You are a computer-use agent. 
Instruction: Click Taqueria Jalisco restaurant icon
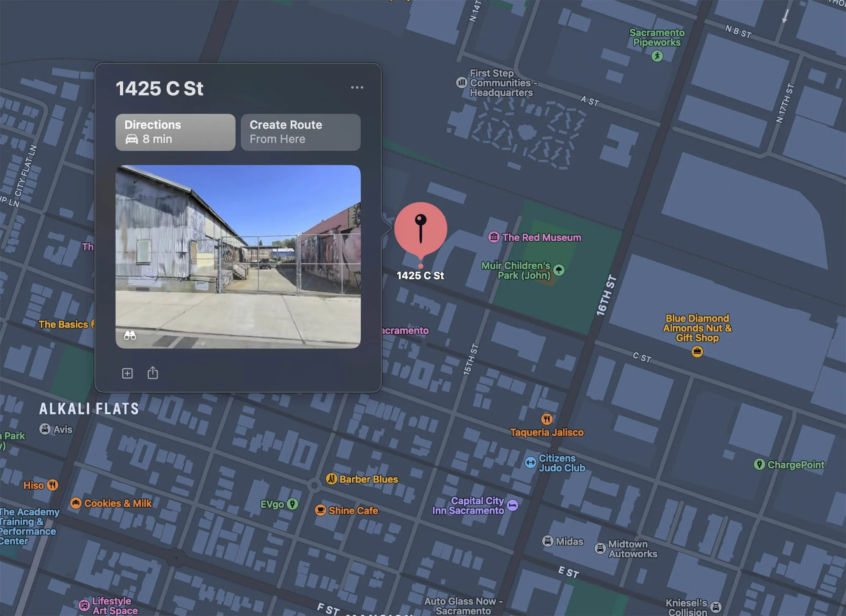(x=547, y=419)
